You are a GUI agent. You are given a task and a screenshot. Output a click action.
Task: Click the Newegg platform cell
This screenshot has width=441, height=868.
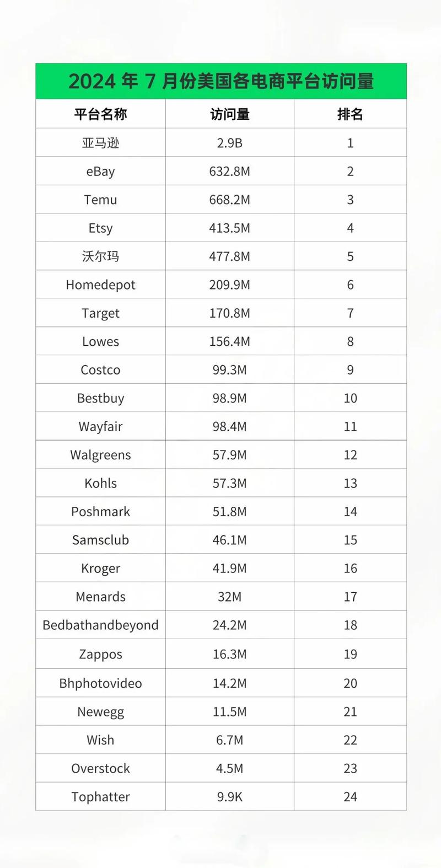click(100, 712)
